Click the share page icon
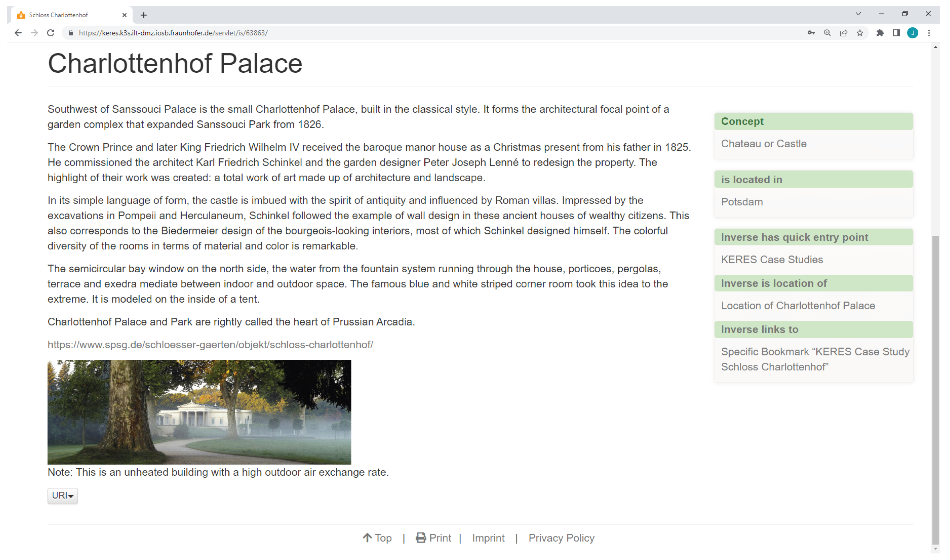 (843, 33)
